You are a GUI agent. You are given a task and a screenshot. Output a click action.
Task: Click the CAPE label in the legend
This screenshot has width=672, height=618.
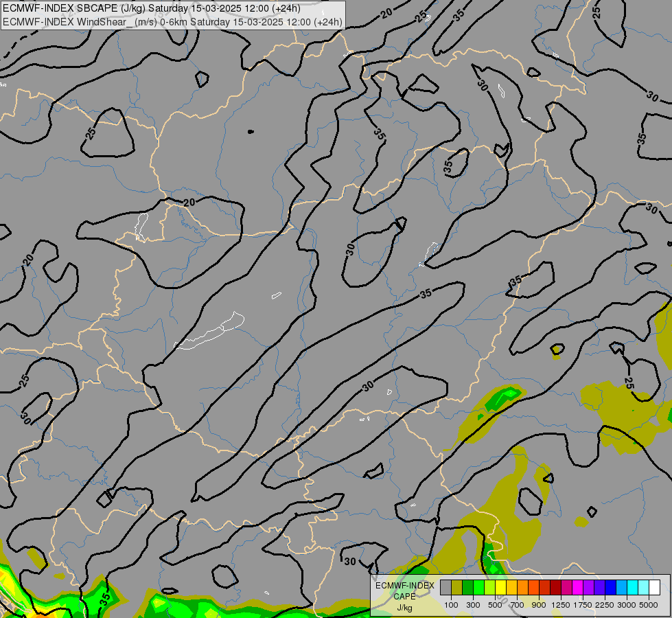[404, 597]
